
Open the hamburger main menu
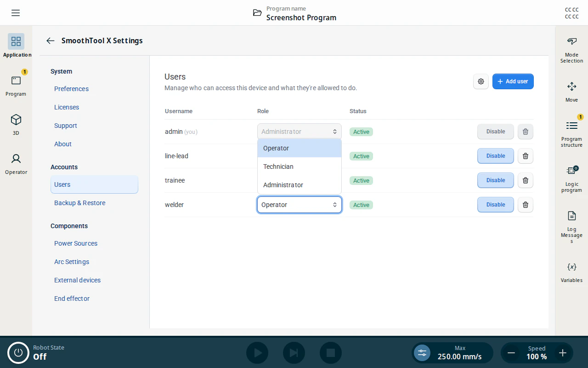point(16,13)
